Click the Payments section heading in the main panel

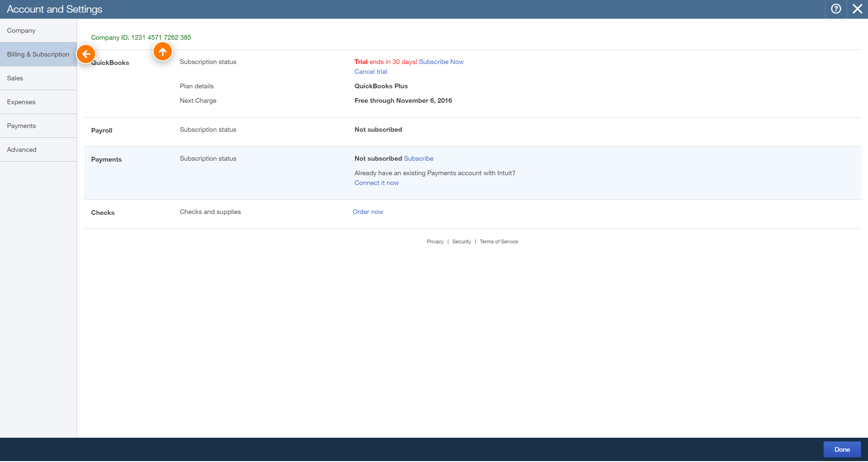coord(106,159)
